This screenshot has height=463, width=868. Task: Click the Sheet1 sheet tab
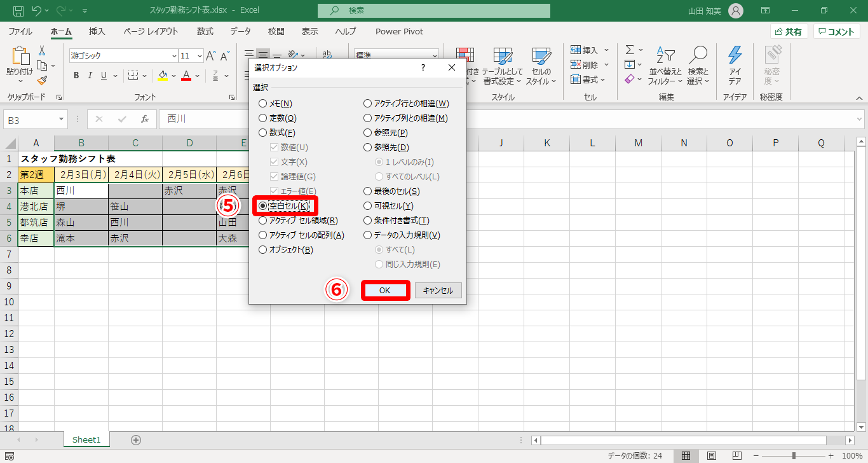86,439
